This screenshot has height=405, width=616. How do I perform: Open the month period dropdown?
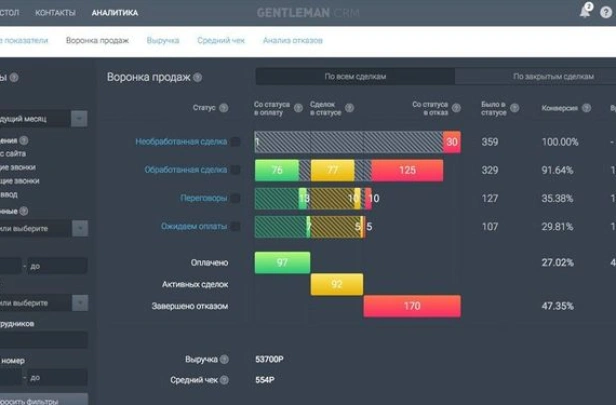(x=79, y=118)
